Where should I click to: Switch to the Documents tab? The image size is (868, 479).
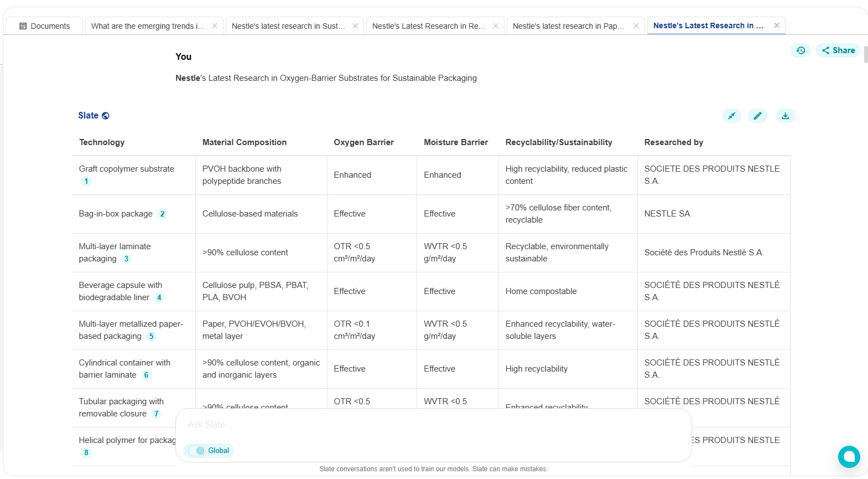[44, 26]
